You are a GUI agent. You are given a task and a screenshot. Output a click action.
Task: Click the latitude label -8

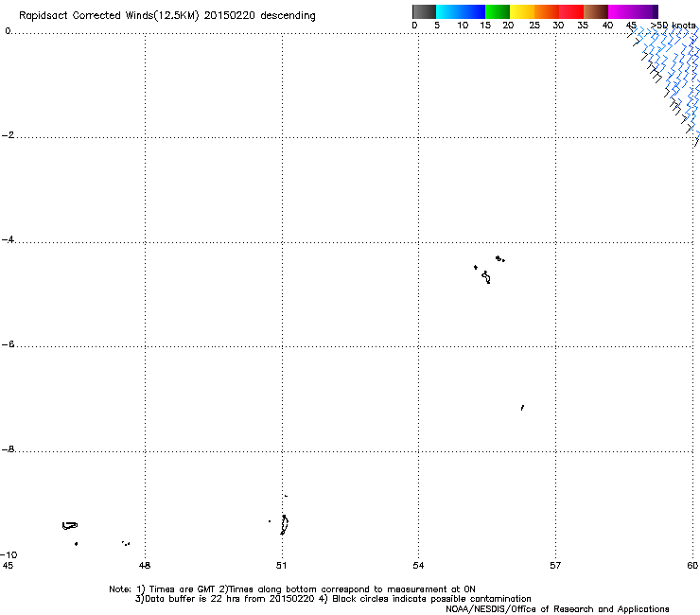[x=8, y=448]
